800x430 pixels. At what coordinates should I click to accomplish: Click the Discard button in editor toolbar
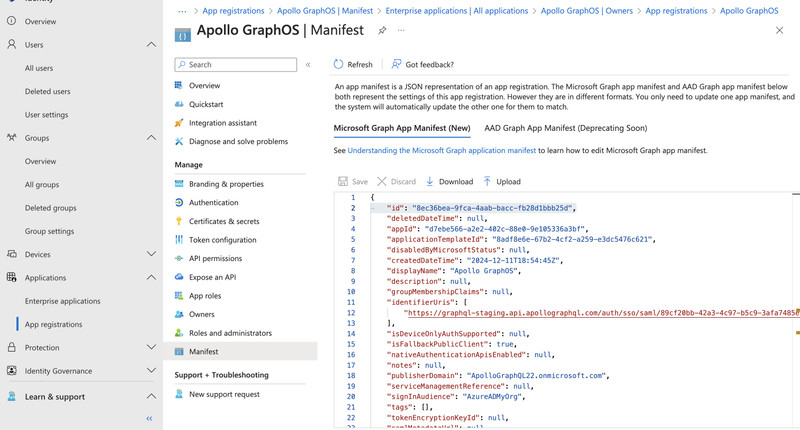(x=396, y=182)
